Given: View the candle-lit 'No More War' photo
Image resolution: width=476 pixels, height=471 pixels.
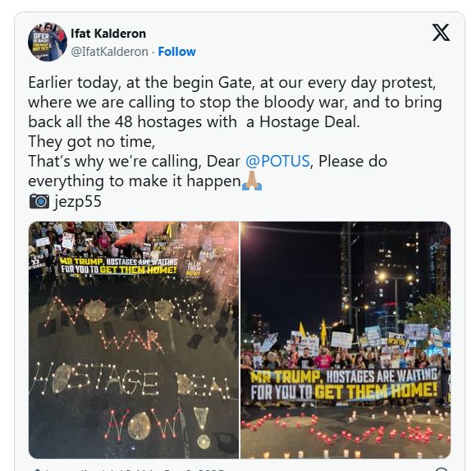Looking at the screenshot, I should 134,340.
